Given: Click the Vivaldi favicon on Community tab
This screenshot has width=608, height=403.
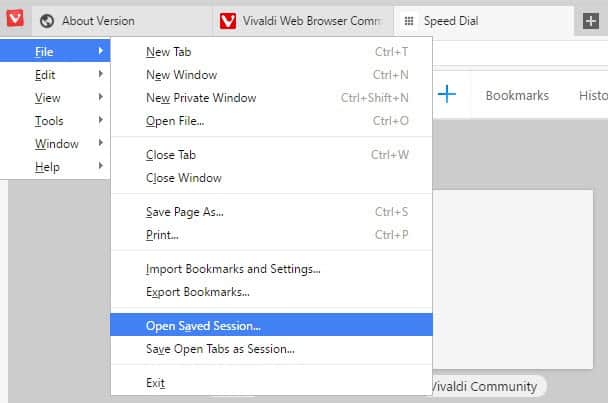Looking at the screenshot, I should 227,21.
